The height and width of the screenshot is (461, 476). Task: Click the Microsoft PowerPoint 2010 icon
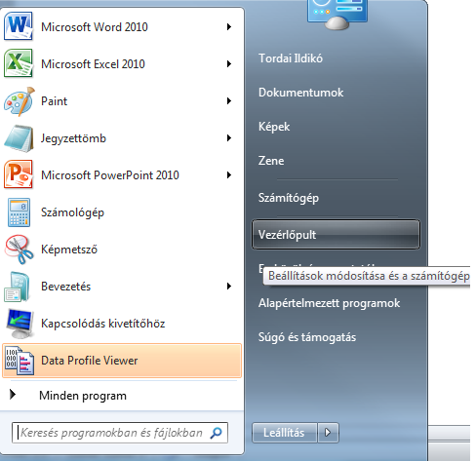(19, 174)
